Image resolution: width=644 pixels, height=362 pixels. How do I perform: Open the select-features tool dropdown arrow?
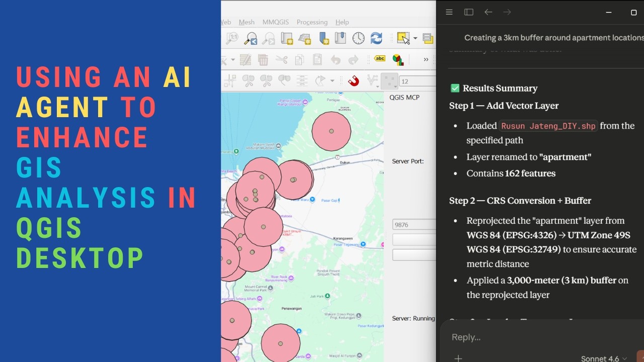[x=415, y=38]
